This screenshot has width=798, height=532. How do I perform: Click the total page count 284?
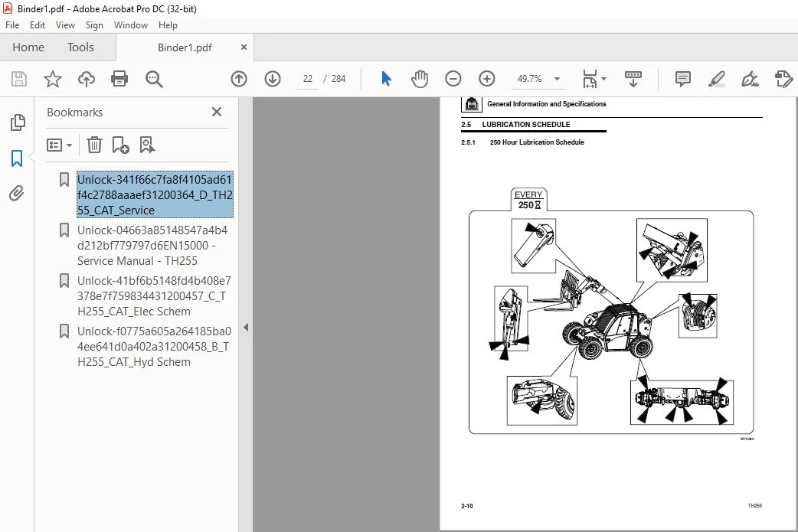tap(338, 79)
